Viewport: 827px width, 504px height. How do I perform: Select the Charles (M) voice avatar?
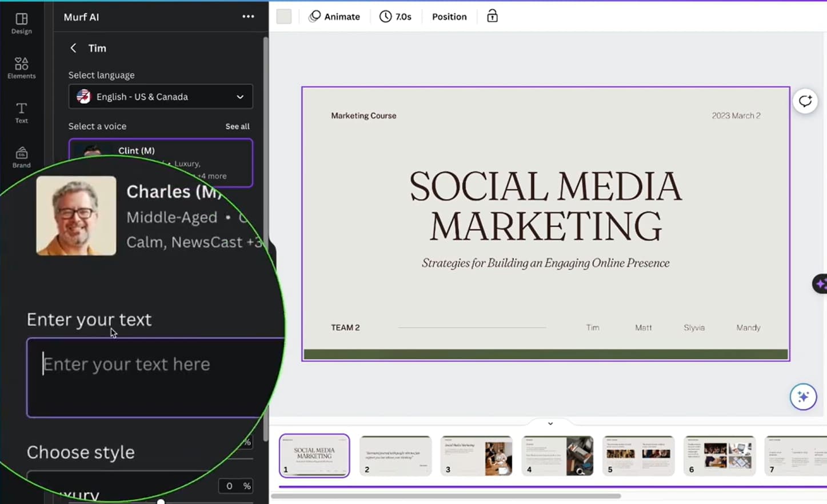(x=76, y=215)
